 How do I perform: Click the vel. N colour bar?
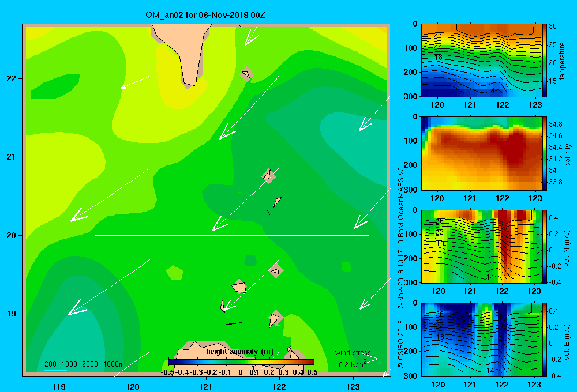[x=545, y=246]
